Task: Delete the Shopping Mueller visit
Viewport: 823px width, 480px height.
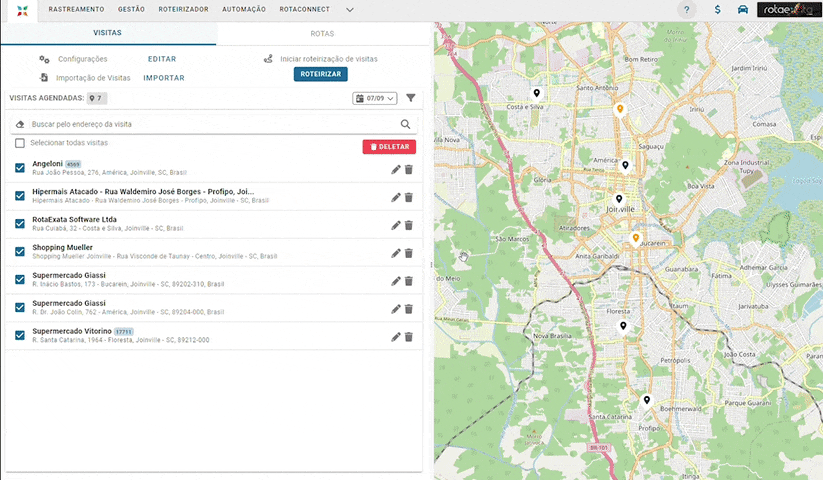Action: pyautogui.click(x=409, y=253)
